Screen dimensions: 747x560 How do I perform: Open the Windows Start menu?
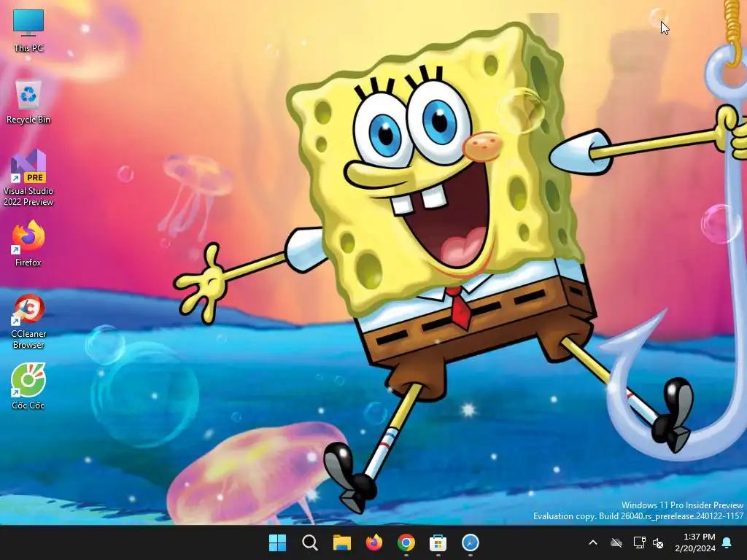[x=277, y=542]
